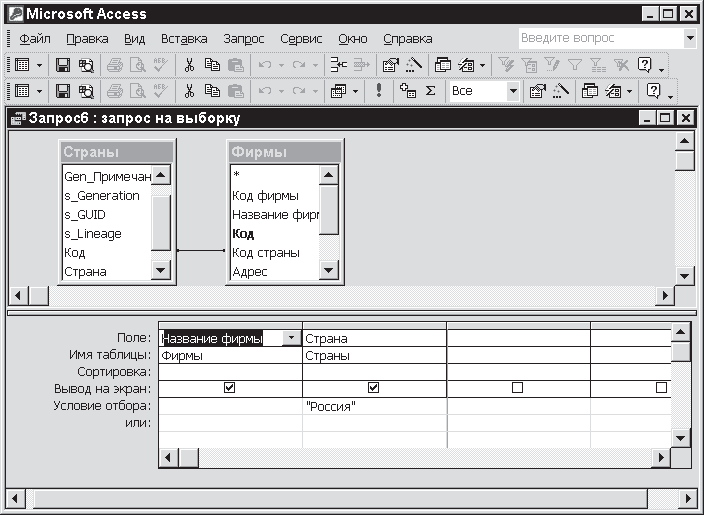Click the Cut scissors icon in the lower toolbar
This screenshot has width=704, height=515.
(188, 91)
